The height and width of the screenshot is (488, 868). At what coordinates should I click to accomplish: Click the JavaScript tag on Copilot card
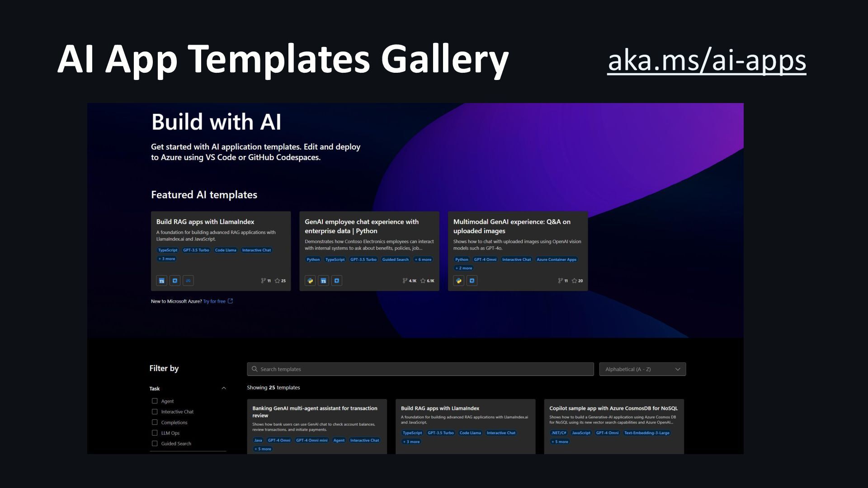click(x=581, y=433)
